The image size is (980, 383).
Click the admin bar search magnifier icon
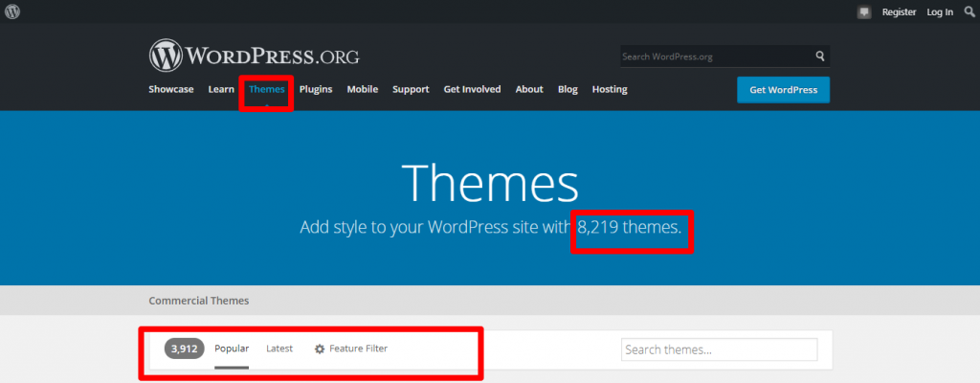(969, 11)
